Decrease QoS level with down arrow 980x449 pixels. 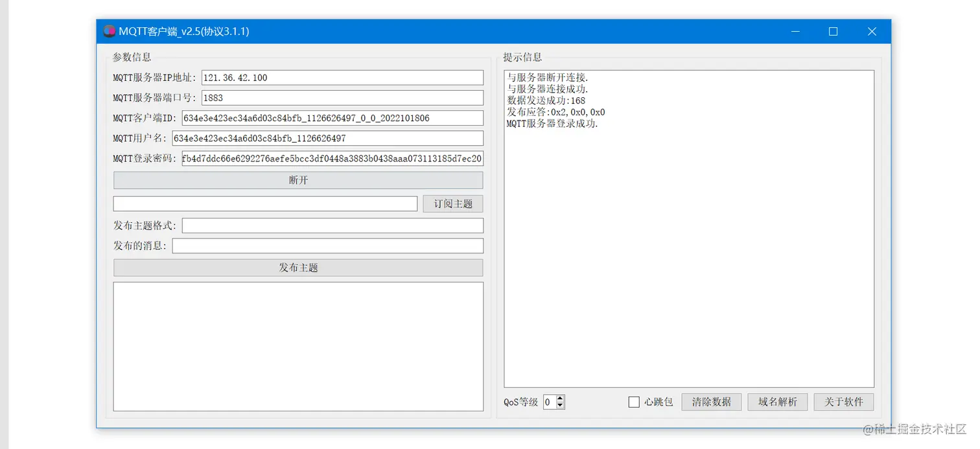click(561, 406)
